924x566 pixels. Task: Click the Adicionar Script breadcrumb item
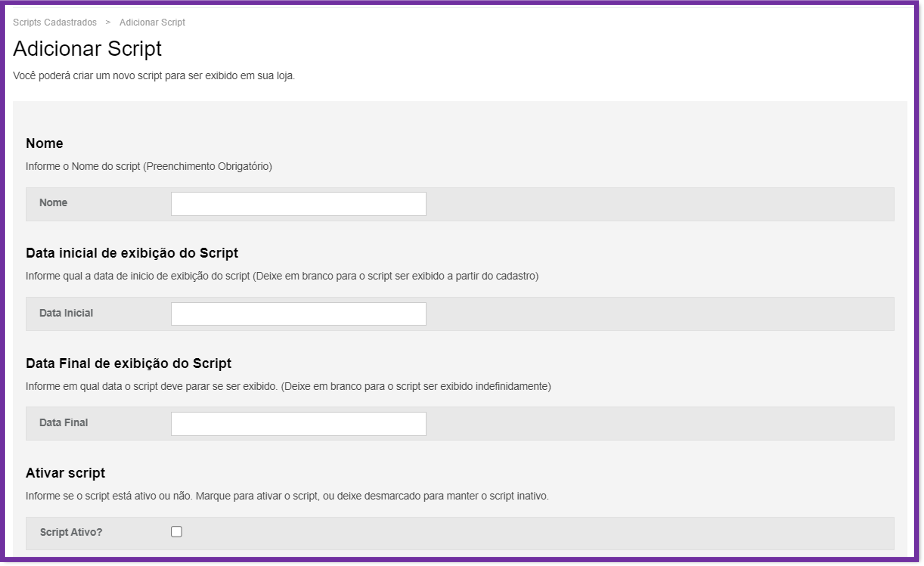pyautogui.click(x=152, y=22)
